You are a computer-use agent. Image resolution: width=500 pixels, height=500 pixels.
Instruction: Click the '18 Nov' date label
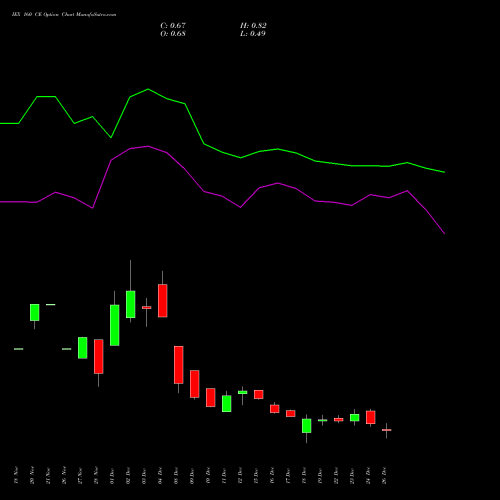coord(16,475)
